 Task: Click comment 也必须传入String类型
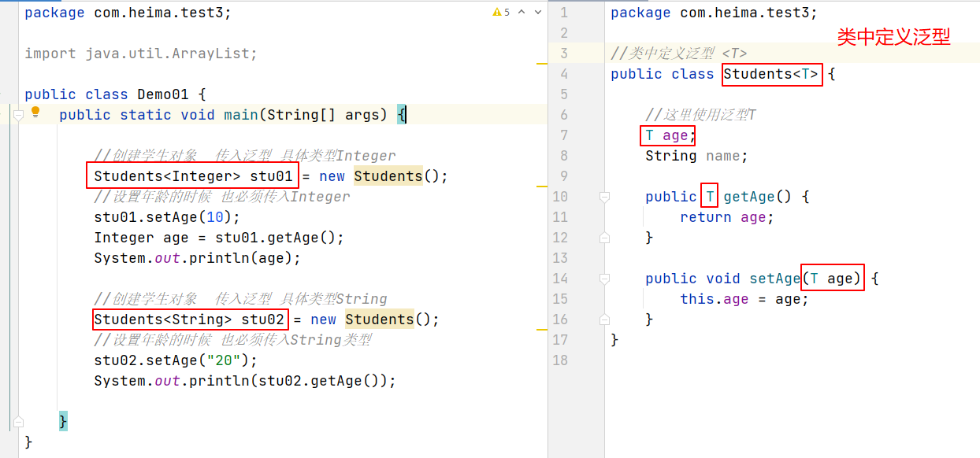[232, 340]
